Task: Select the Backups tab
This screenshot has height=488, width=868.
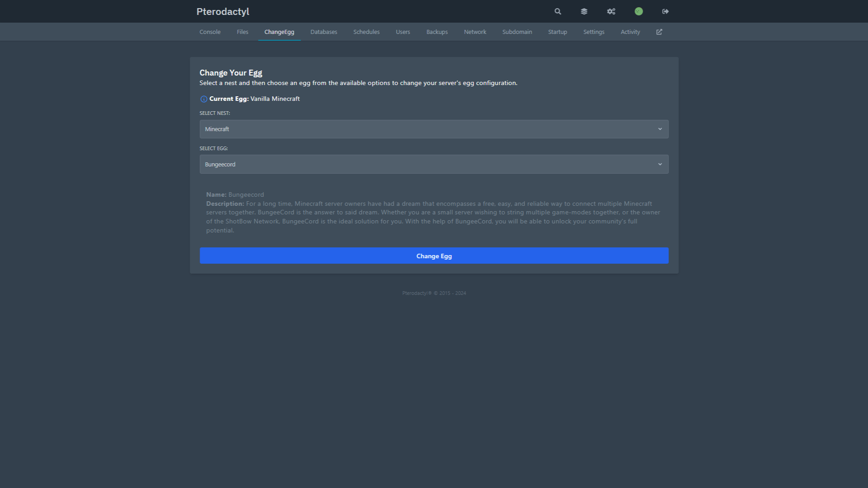Action: coord(437,32)
